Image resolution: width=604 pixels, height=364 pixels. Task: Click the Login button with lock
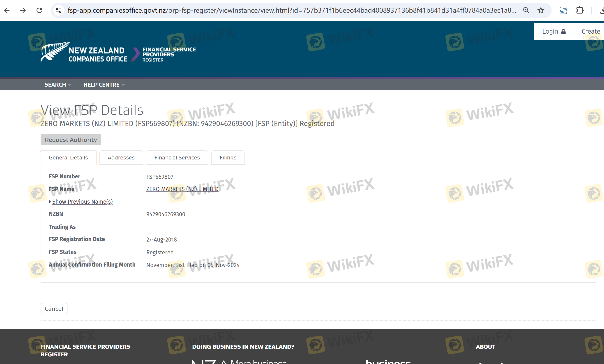click(x=553, y=32)
